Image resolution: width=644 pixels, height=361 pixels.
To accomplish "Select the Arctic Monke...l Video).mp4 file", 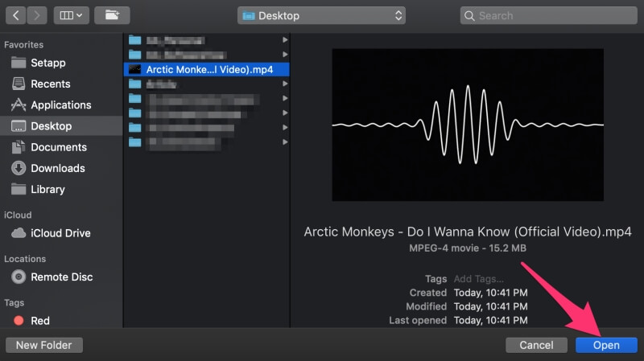I will pos(207,69).
